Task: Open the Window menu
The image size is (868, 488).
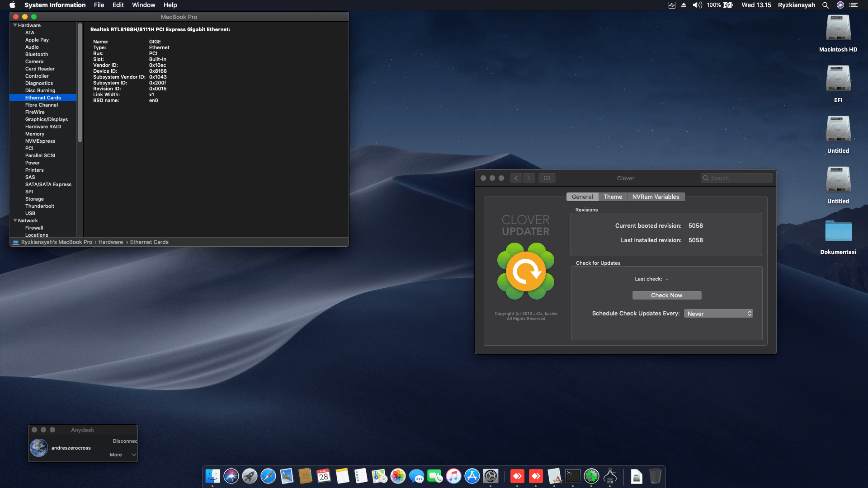Action: pyautogui.click(x=144, y=5)
